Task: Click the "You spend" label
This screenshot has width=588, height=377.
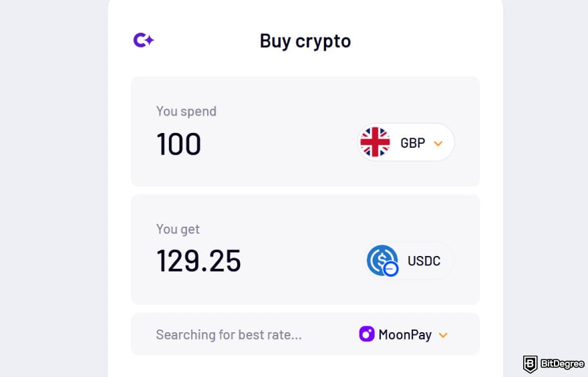Action: coord(186,112)
